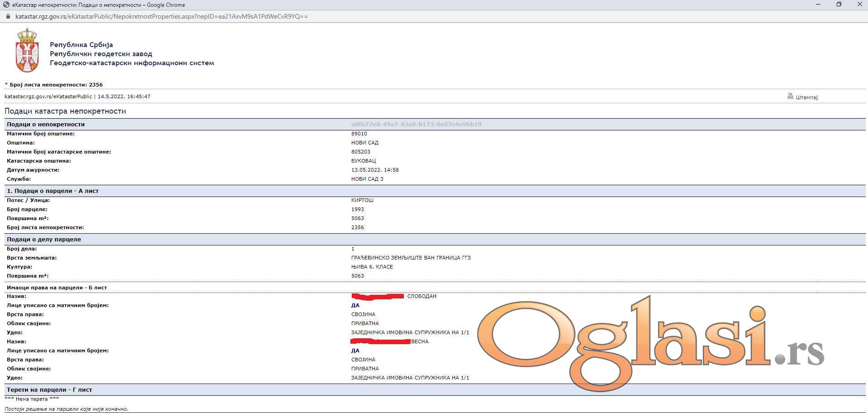Screen dimensions: 868x413
Task: Click the globe icon in the title bar
Action: pyautogui.click(x=6, y=5)
